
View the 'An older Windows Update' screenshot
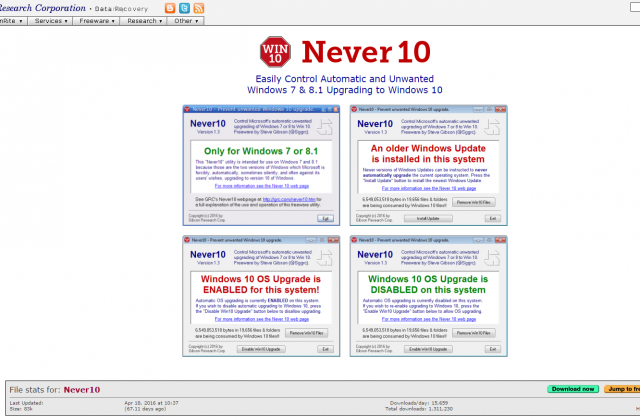pyautogui.click(x=429, y=165)
